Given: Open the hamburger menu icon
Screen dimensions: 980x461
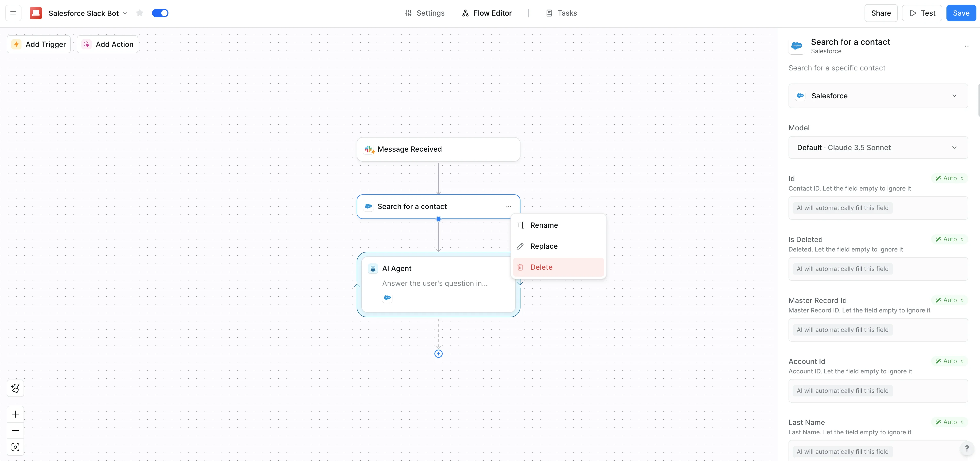Looking at the screenshot, I should [x=13, y=13].
